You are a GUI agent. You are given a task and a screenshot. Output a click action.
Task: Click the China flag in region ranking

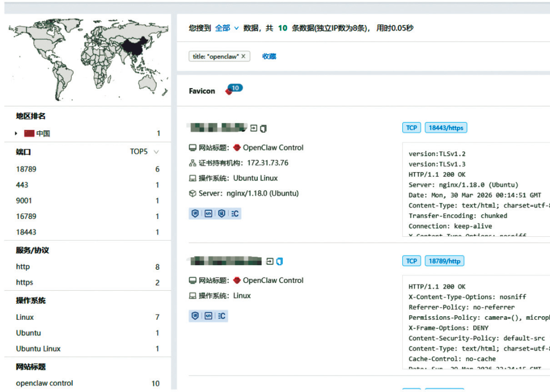[x=29, y=133]
